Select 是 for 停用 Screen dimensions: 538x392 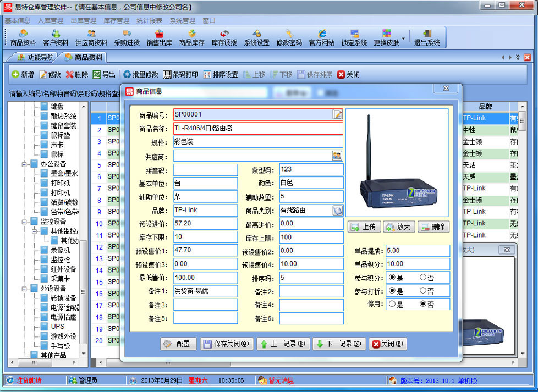(x=392, y=304)
